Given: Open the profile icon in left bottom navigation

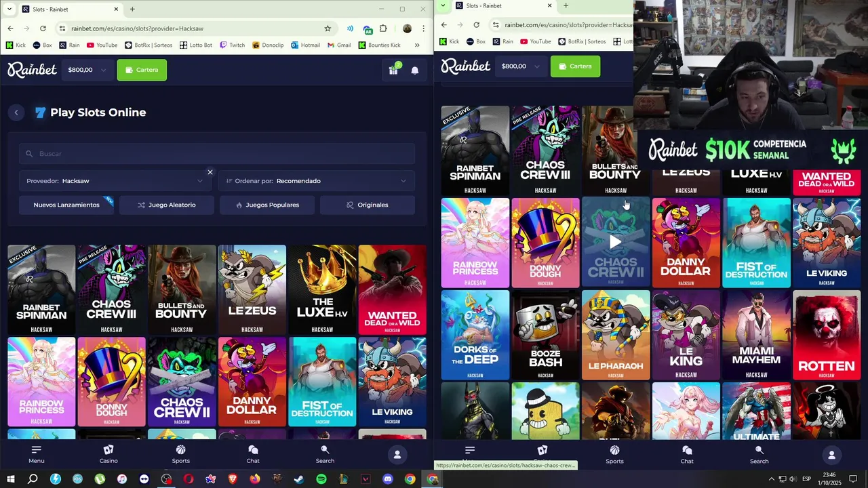Looking at the screenshot, I should [x=397, y=455].
